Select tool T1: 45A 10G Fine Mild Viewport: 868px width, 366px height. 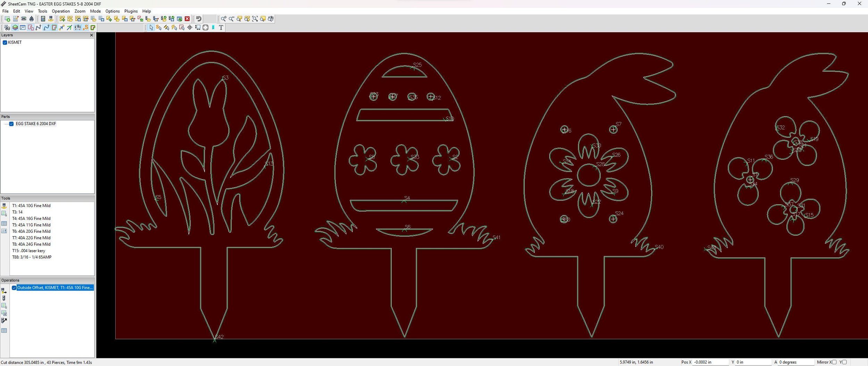coord(31,206)
